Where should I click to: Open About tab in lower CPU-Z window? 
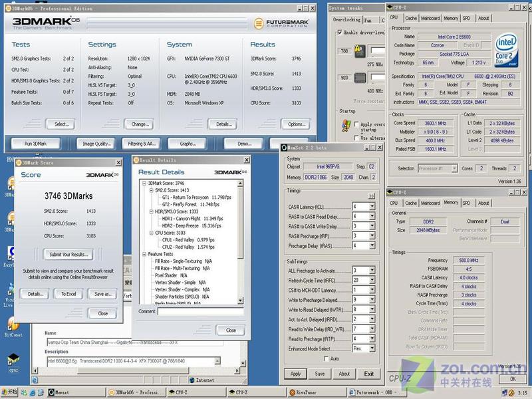pos(483,203)
